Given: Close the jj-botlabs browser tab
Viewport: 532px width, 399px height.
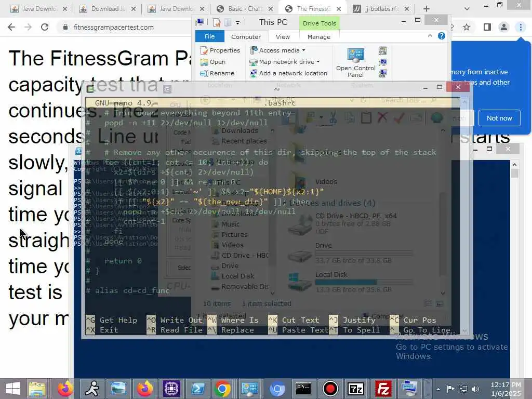Looking at the screenshot, I should pyautogui.click(x=407, y=9).
